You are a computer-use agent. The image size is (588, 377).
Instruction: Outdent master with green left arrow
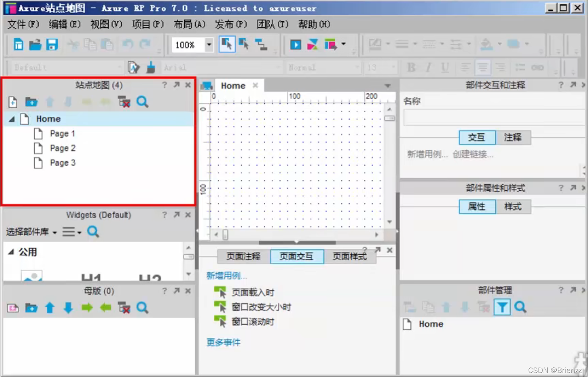tap(105, 308)
